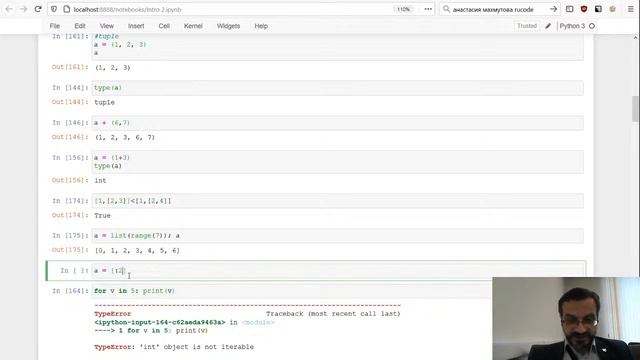This screenshot has width=640, height=360.
Task: Click the output text True
Action: (102, 216)
